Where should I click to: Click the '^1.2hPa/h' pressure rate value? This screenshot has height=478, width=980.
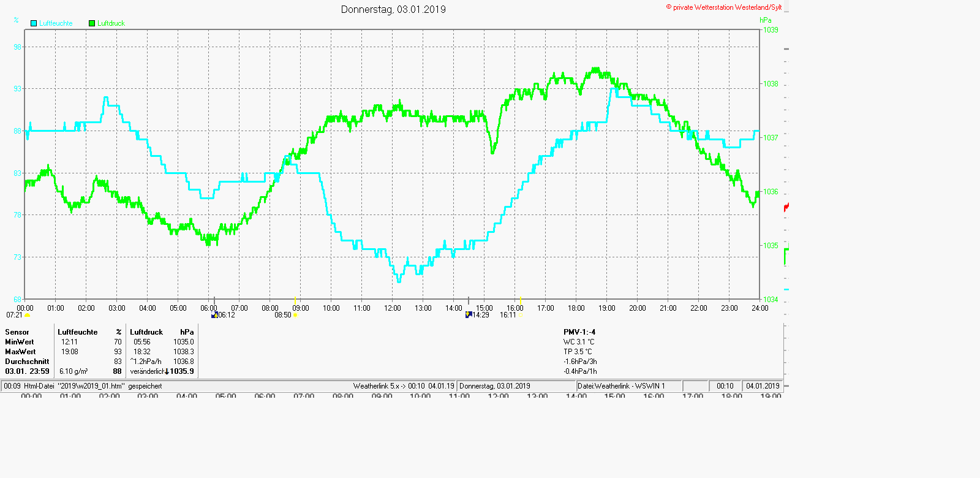point(146,362)
